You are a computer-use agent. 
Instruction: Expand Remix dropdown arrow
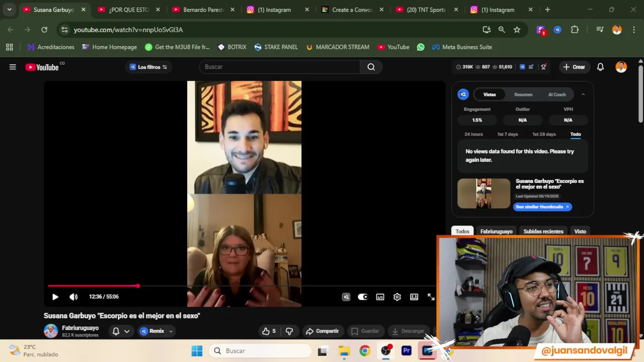tap(171, 331)
